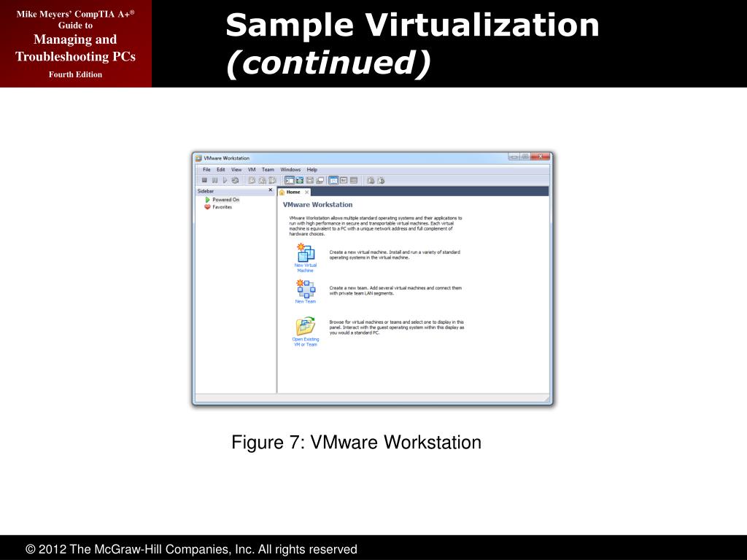Image resolution: width=747 pixels, height=560 pixels.
Task: Click the Snapshot Manager toolbar icon
Action: coord(272,181)
